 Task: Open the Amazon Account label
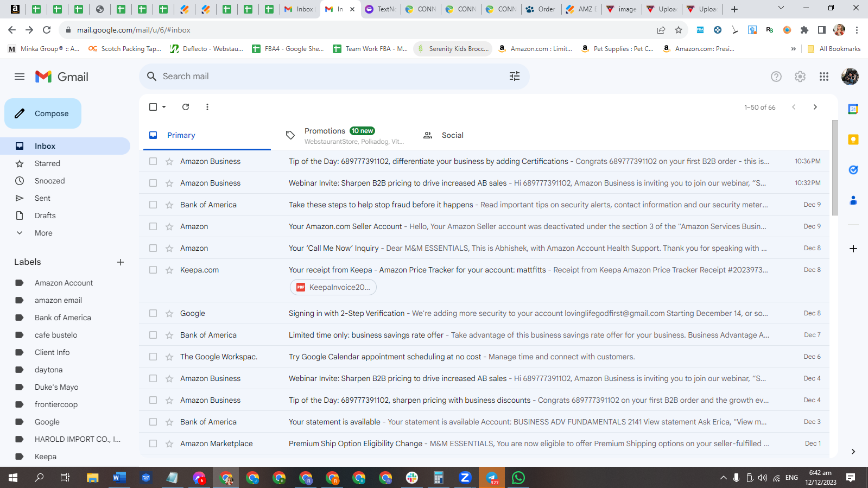64,283
